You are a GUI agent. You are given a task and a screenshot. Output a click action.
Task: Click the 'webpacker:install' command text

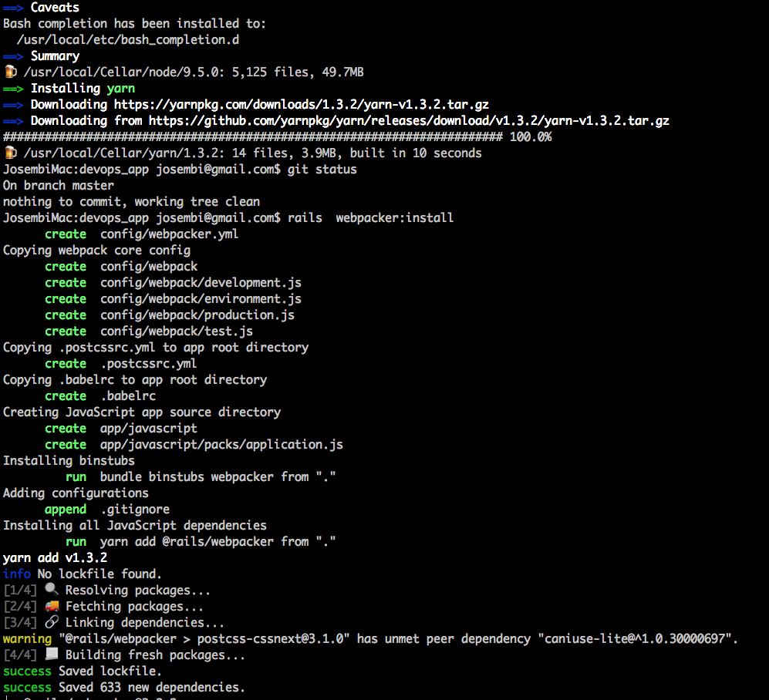[395, 217]
